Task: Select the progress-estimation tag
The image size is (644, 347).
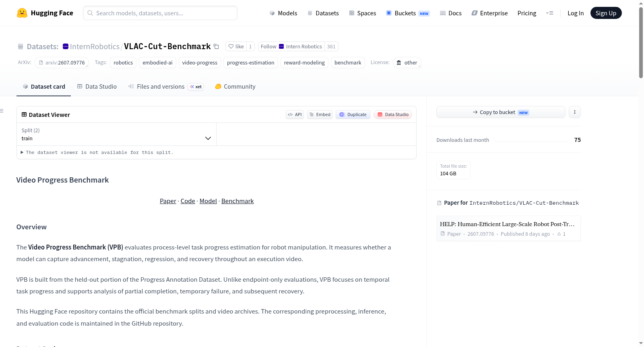Action: point(251,62)
